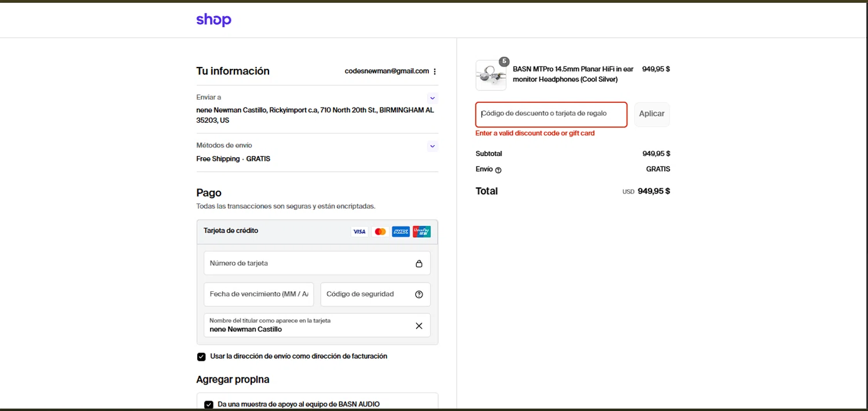The height and width of the screenshot is (411, 868).
Task: Click the security code help icon
Action: [419, 294]
